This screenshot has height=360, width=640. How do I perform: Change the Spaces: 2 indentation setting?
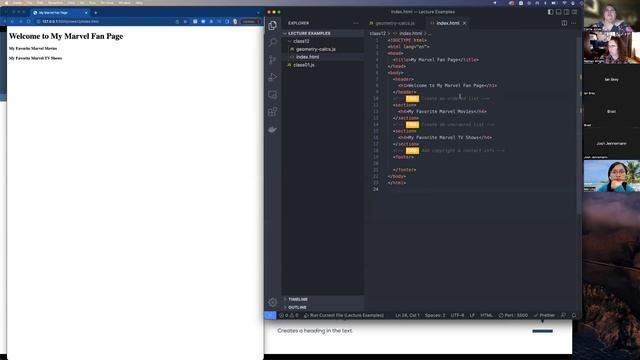(x=435, y=315)
